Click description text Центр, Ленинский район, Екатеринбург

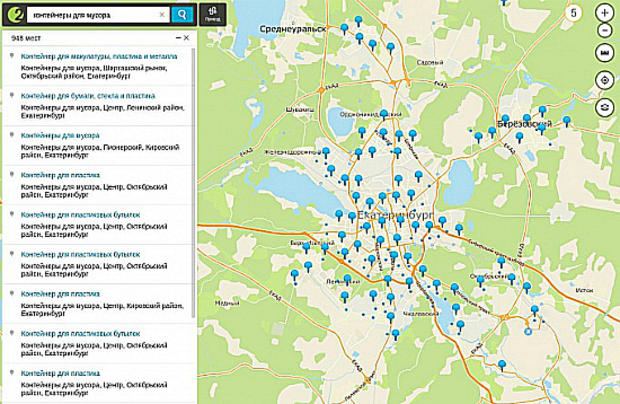pyautogui.click(x=103, y=111)
